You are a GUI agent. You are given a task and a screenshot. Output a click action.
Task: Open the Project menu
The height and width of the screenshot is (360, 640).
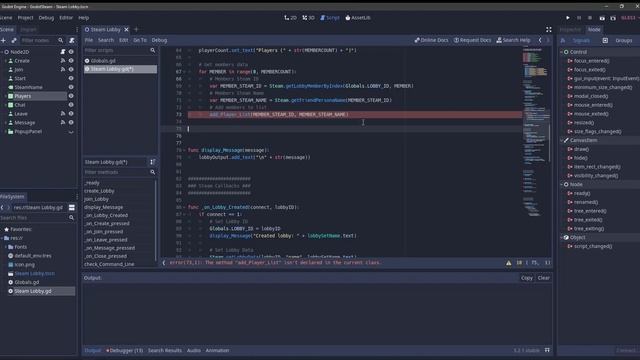[x=25, y=18]
